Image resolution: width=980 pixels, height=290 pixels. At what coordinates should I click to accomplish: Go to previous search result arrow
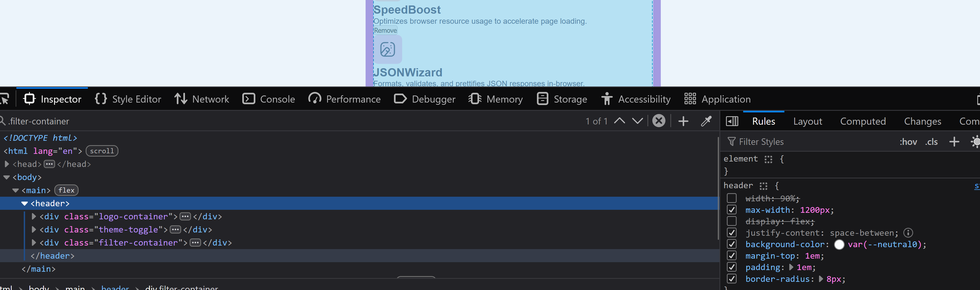[619, 121]
